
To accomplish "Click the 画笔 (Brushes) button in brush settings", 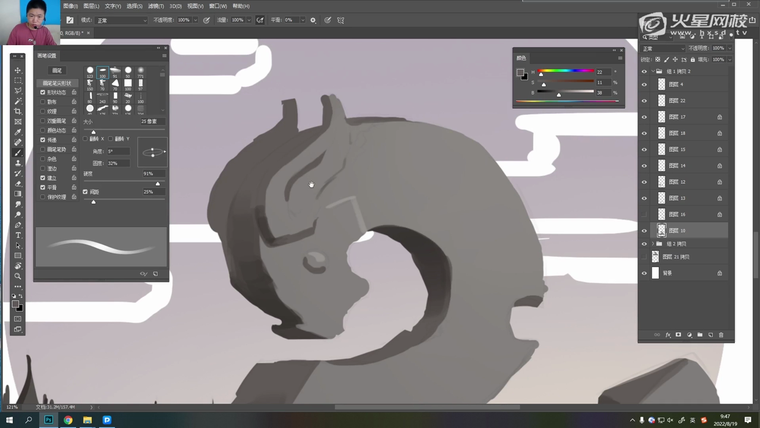I will (x=57, y=70).
